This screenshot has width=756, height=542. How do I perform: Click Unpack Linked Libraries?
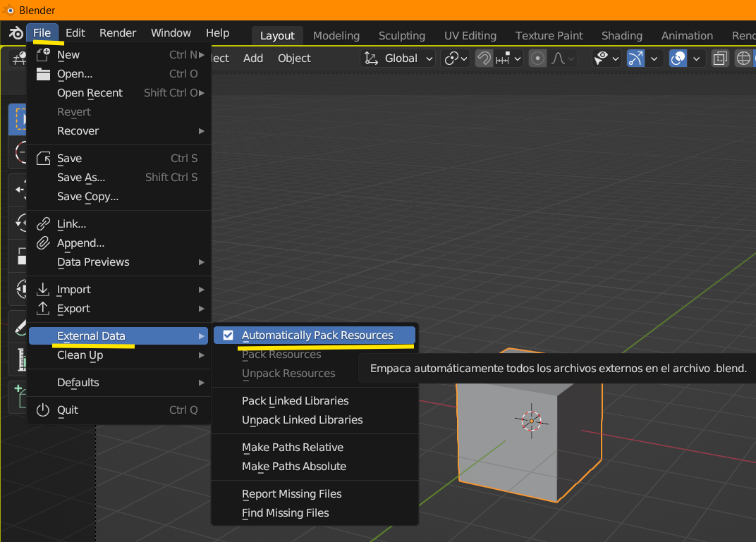pos(315,419)
